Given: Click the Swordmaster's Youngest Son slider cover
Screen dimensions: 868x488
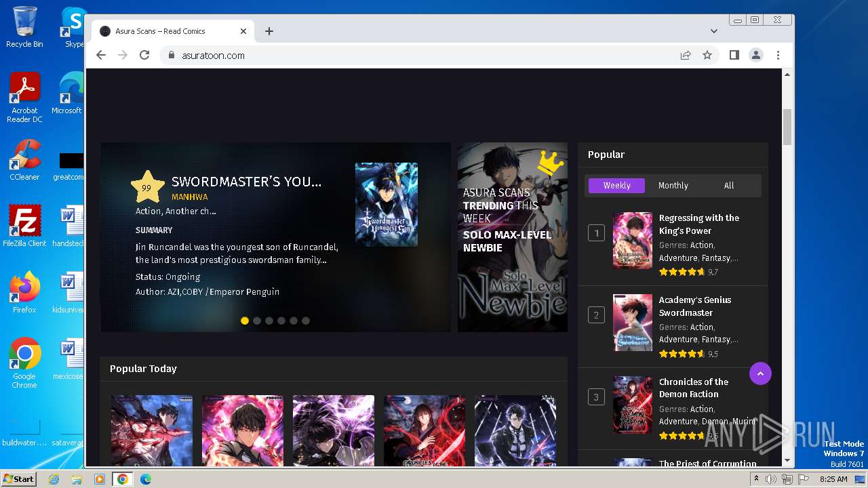Looking at the screenshot, I should (387, 205).
